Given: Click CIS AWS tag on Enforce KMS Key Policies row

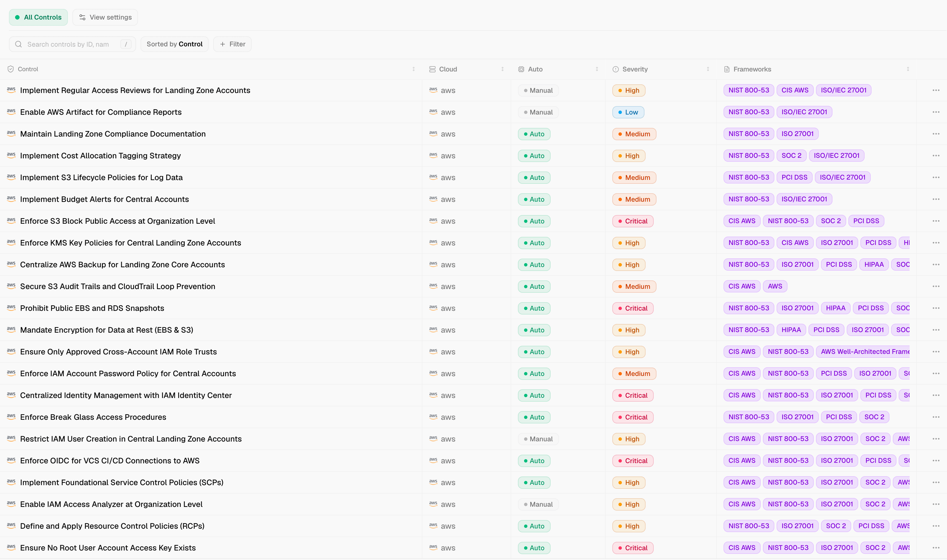Looking at the screenshot, I should coord(795,243).
